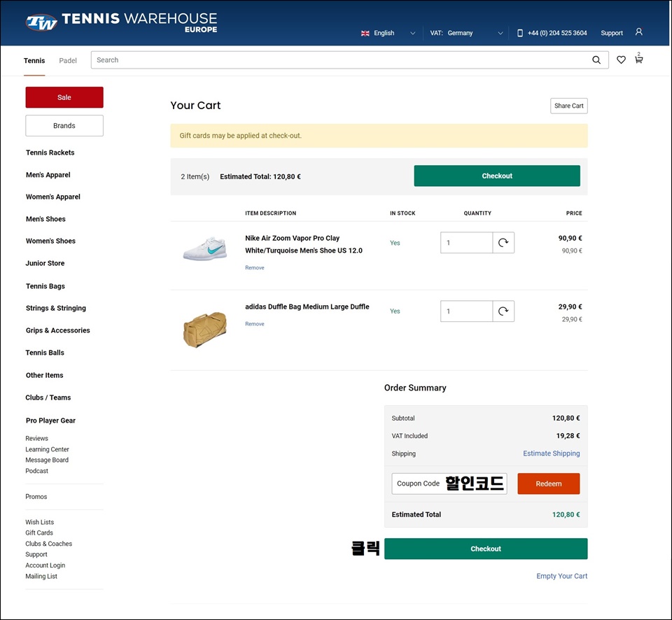Focus the Coupon Code input field
The height and width of the screenshot is (620, 672).
(449, 484)
